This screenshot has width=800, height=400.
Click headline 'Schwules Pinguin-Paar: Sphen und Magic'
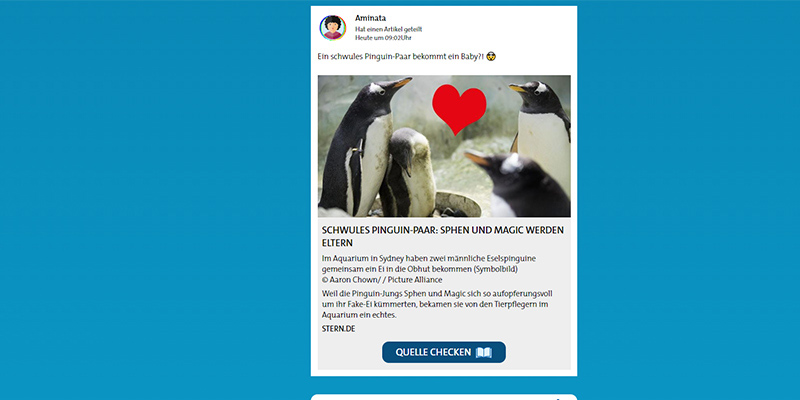(x=443, y=236)
